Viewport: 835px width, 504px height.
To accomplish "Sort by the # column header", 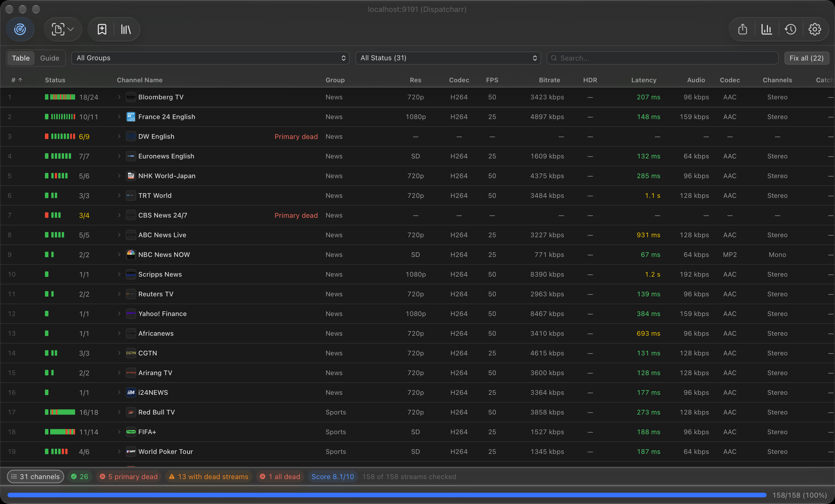I will tap(17, 80).
